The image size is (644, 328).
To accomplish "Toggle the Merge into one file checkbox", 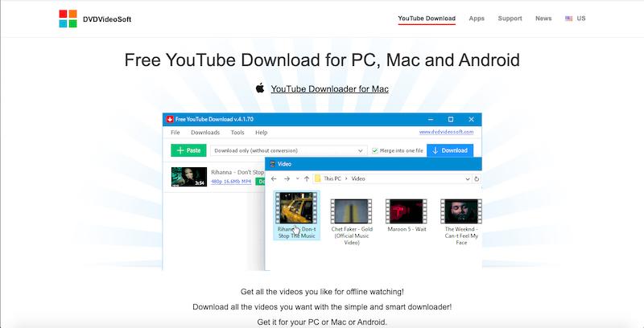I will coord(374,151).
